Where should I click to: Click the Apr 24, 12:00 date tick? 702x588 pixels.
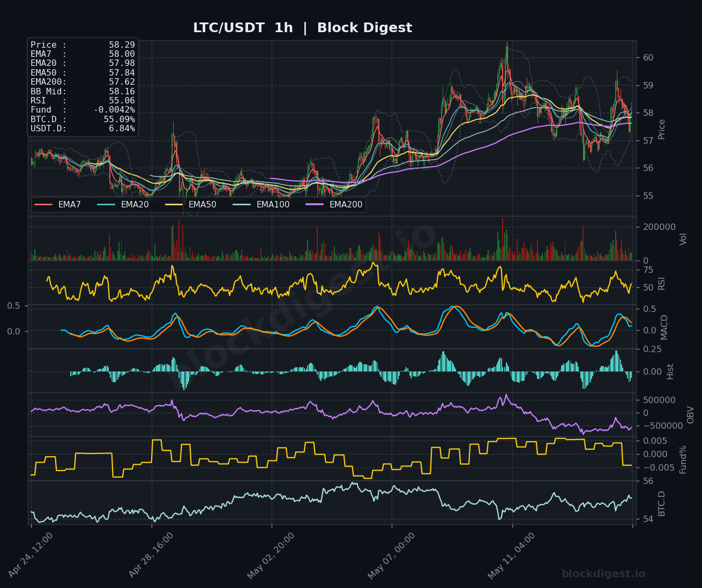pyautogui.click(x=31, y=555)
